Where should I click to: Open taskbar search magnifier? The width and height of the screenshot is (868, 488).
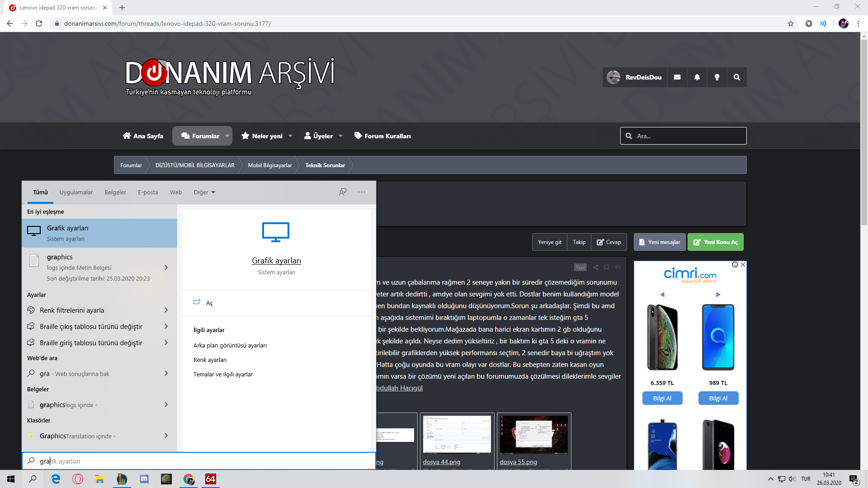(x=33, y=479)
